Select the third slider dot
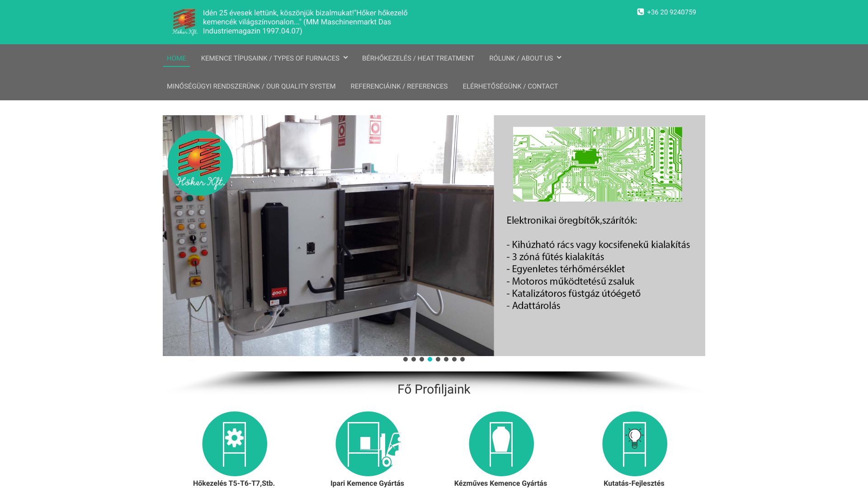The image size is (868, 488). (x=422, y=359)
